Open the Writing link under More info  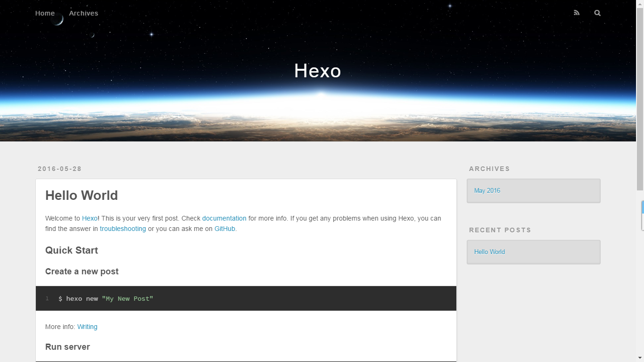87,327
